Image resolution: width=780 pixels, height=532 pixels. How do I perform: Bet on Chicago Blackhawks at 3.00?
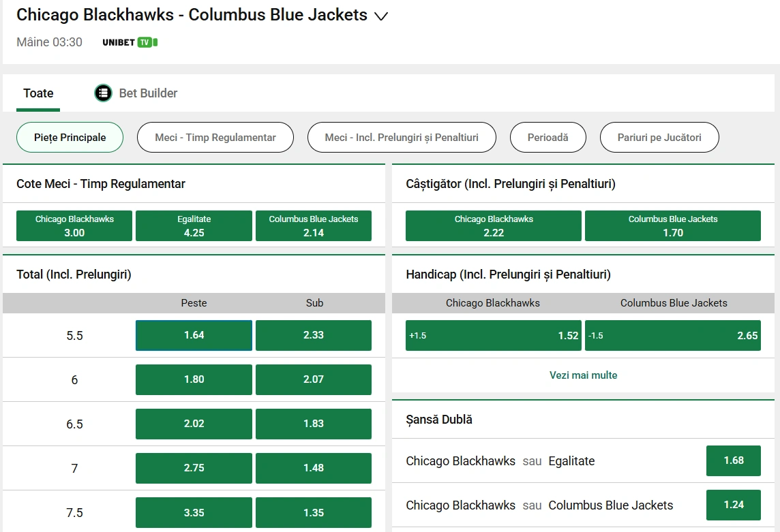(74, 226)
